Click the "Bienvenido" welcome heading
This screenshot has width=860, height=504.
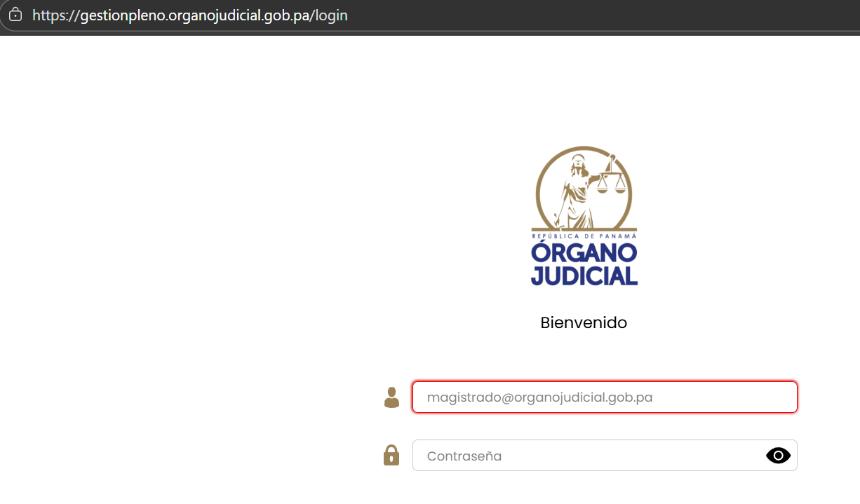[x=584, y=323]
